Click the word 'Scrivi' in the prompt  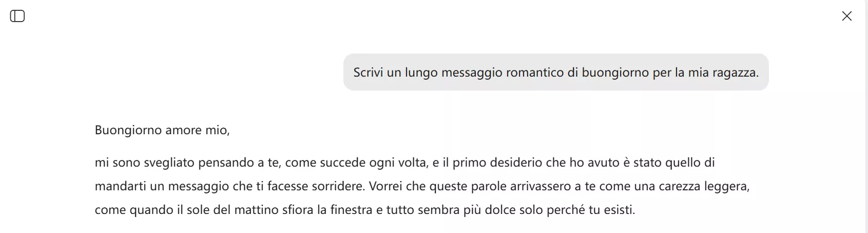368,73
